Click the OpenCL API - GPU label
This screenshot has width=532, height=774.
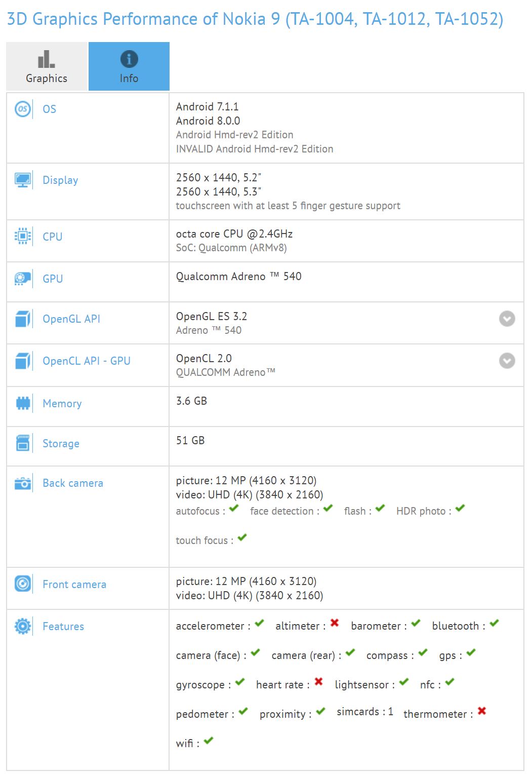pos(87,361)
